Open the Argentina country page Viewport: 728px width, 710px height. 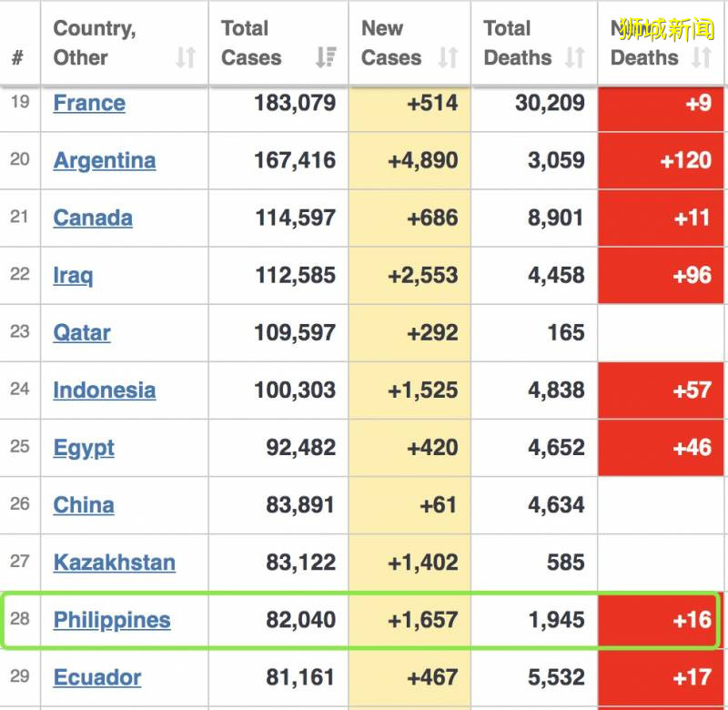(x=105, y=160)
